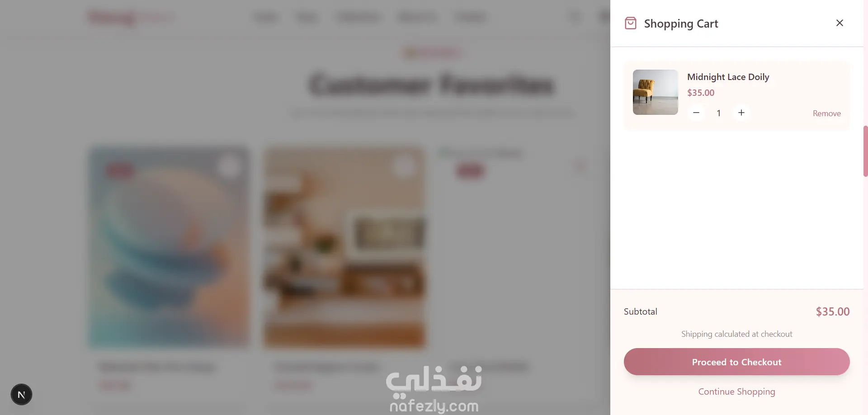The height and width of the screenshot is (415, 868).
Task: Click the shopping bag icon beside Shopping Cart
Action: click(630, 23)
